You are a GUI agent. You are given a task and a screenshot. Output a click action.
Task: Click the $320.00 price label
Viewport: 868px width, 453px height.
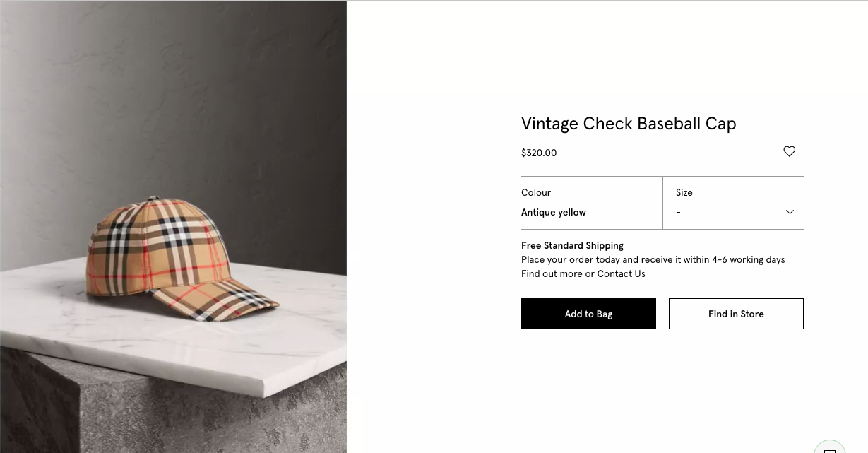point(539,153)
